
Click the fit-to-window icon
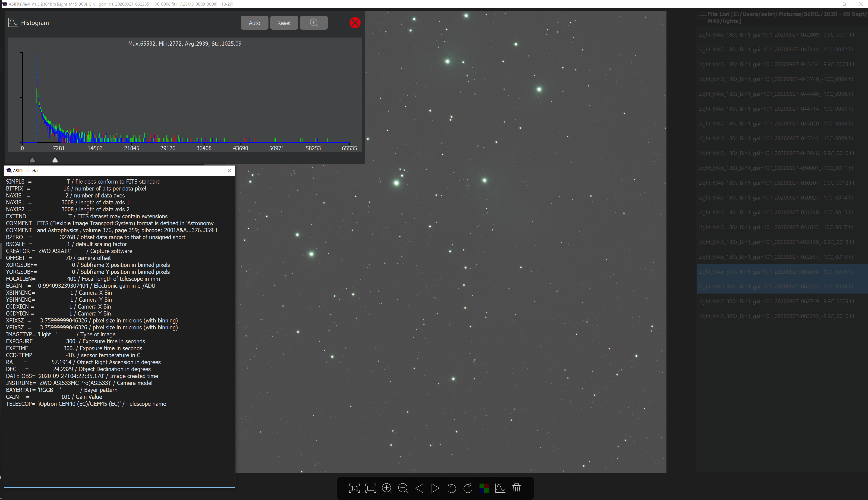pyautogui.click(x=371, y=488)
